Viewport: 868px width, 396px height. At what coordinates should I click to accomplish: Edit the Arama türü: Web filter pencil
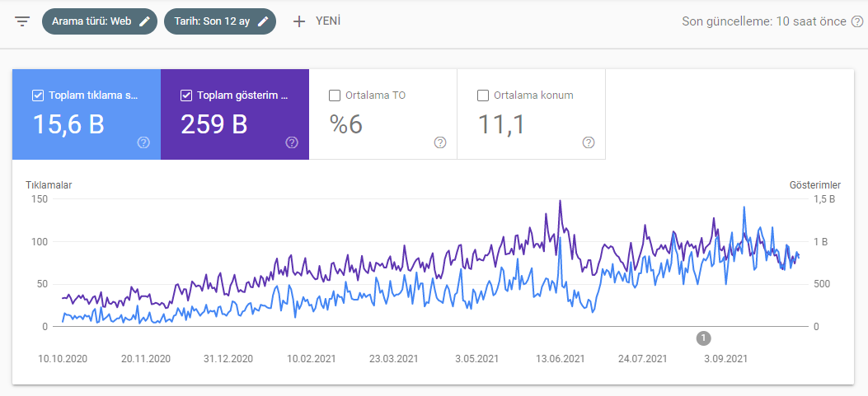144,21
